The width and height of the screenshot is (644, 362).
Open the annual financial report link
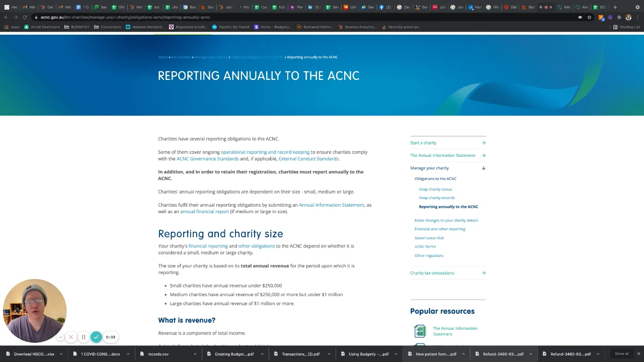tap(204, 212)
